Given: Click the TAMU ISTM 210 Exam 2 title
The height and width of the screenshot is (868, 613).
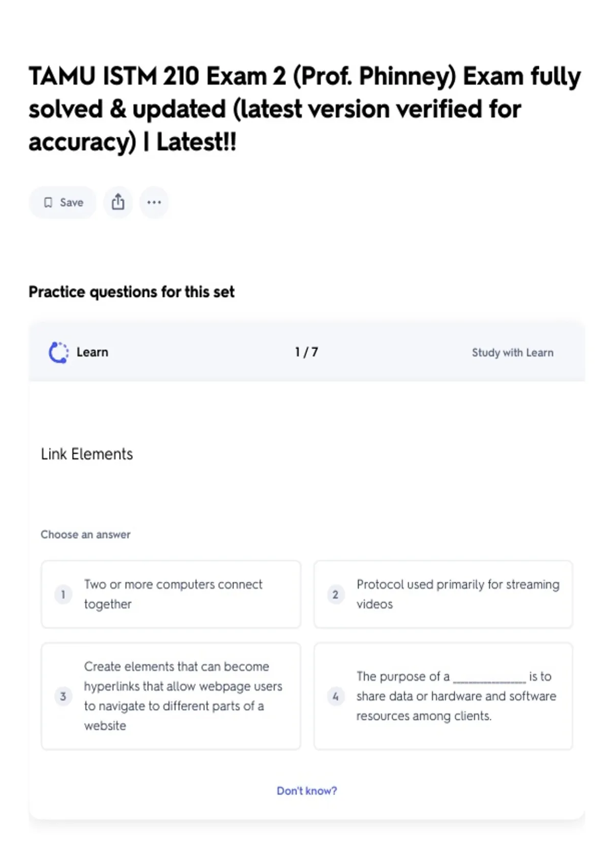Looking at the screenshot, I should point(304,109).
